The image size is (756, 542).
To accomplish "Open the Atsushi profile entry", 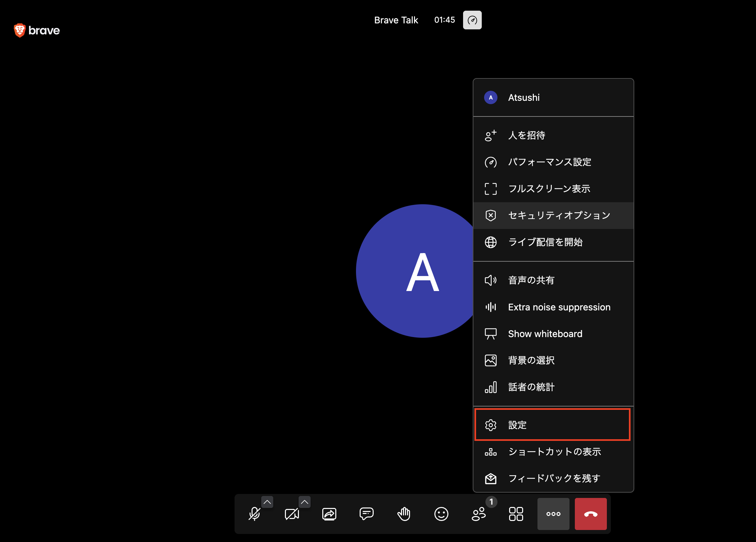I will pyautogui.click(x=553, y=97).
